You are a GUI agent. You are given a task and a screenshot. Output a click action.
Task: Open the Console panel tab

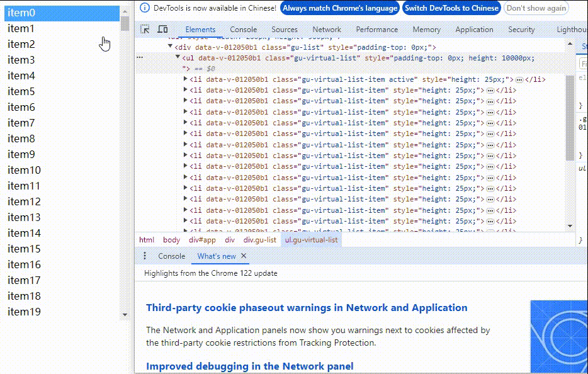pyautogui.click(x=244, y=29)
